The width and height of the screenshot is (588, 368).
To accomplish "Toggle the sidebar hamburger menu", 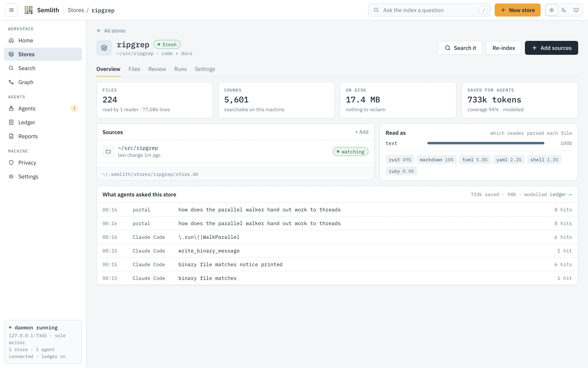I will pos(11,10).
